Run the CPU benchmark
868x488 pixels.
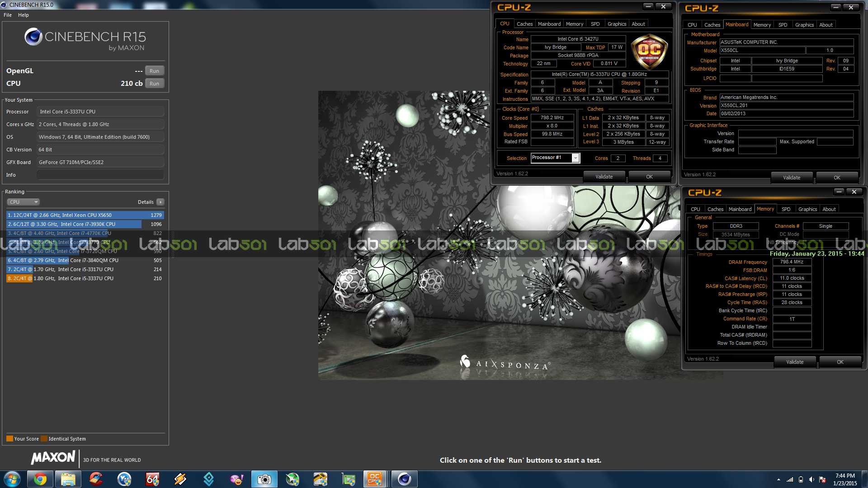tap(154, 84)
